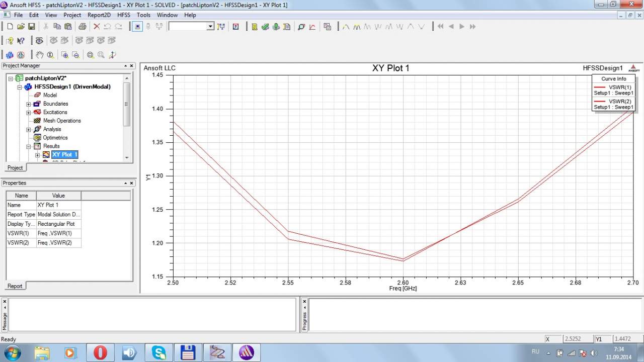Click the Validate green checkmark toolbar icon

point(265,27)
